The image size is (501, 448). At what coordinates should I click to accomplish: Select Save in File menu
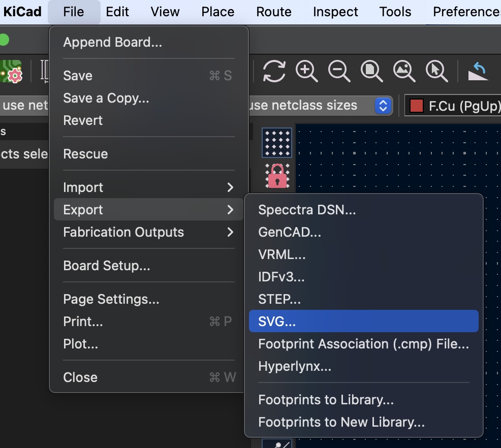click(148, 76)
